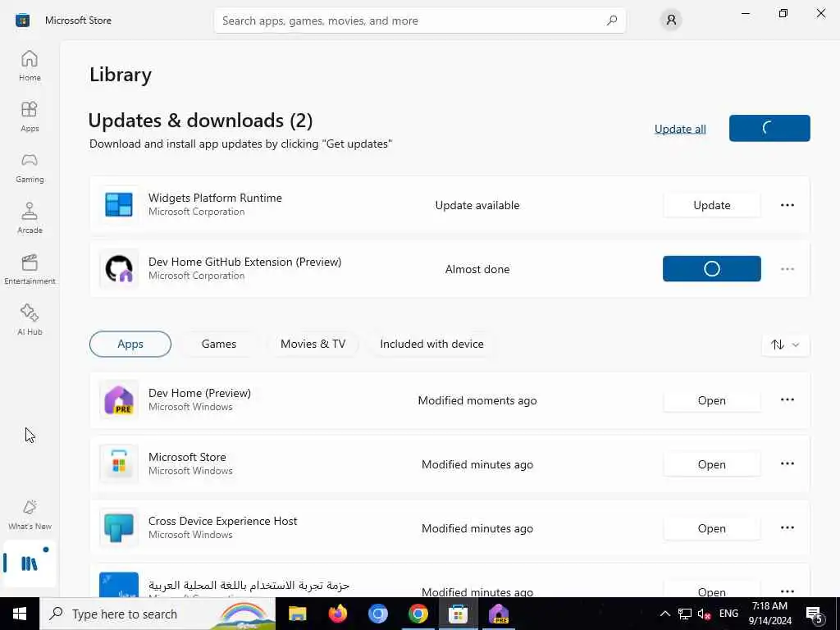This screenshot has height=630, width=840.
Task: Open File Explorer from taskbar
Action: point(297,614)
